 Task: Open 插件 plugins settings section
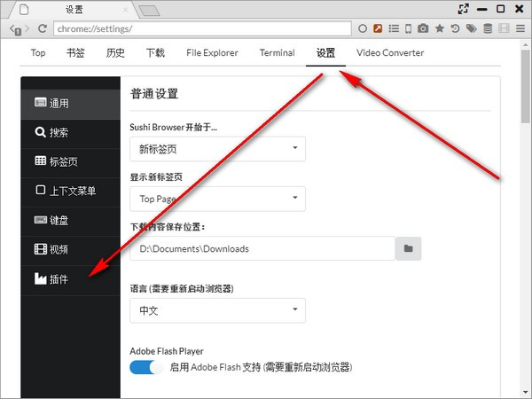[x=71, y=279]
